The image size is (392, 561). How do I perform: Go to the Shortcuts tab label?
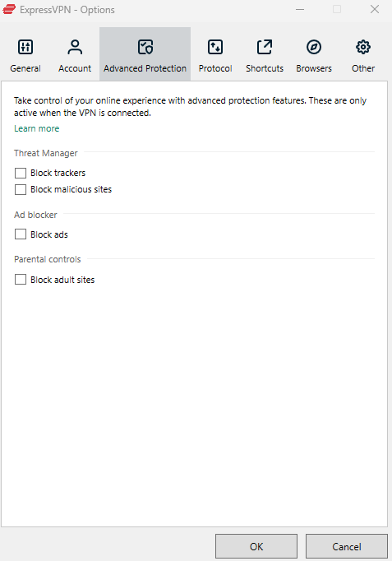(265, 68)
